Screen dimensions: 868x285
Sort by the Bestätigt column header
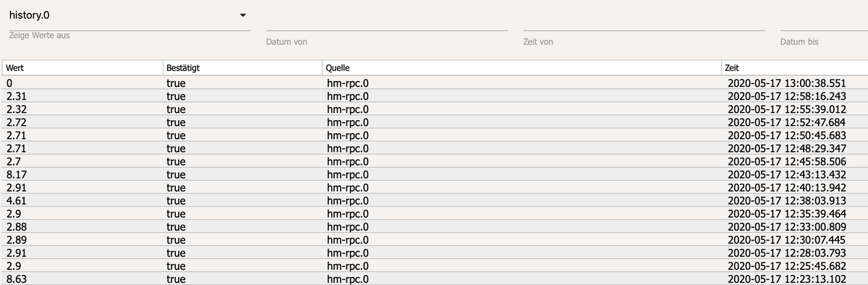(242, 67)
